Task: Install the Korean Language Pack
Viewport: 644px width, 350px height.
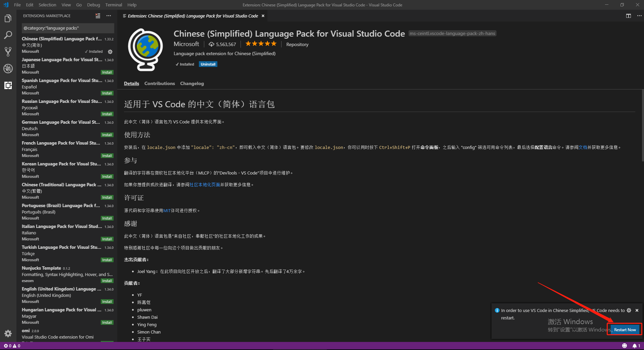Action: [x=107, y=177]
